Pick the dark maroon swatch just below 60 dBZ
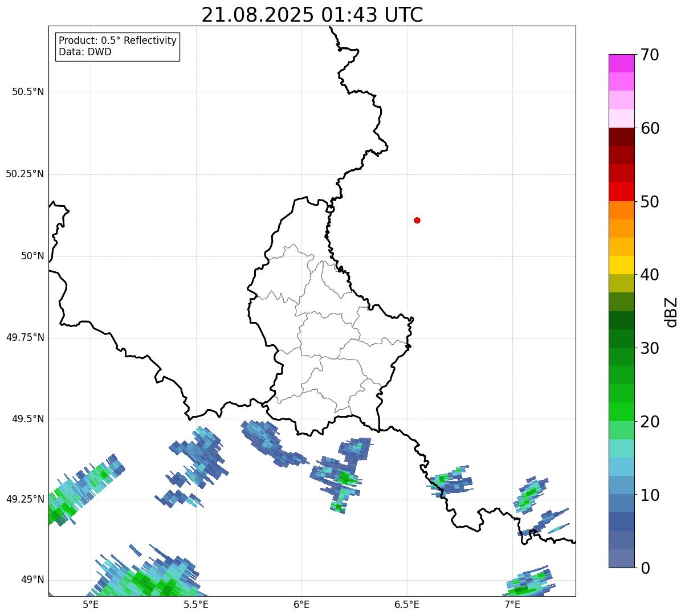Screen dimensions: 685x616 pos(621,137)
